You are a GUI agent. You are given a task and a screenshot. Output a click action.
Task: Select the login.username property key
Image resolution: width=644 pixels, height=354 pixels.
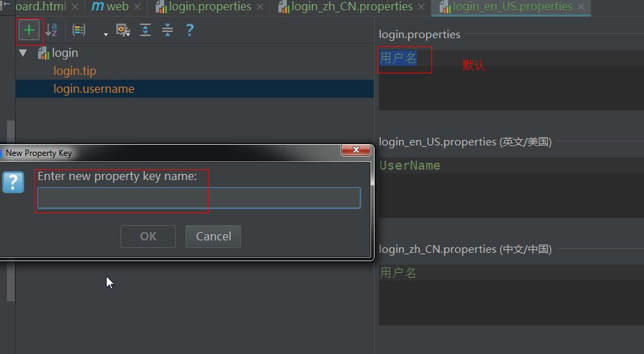click(93, 89)
